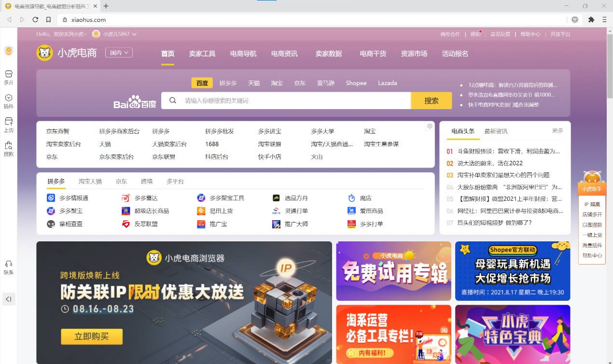Click the bookmark icon beside the address bar
Image resolution: width=613 pixels, height=364 pixels.
click(48, 20)
